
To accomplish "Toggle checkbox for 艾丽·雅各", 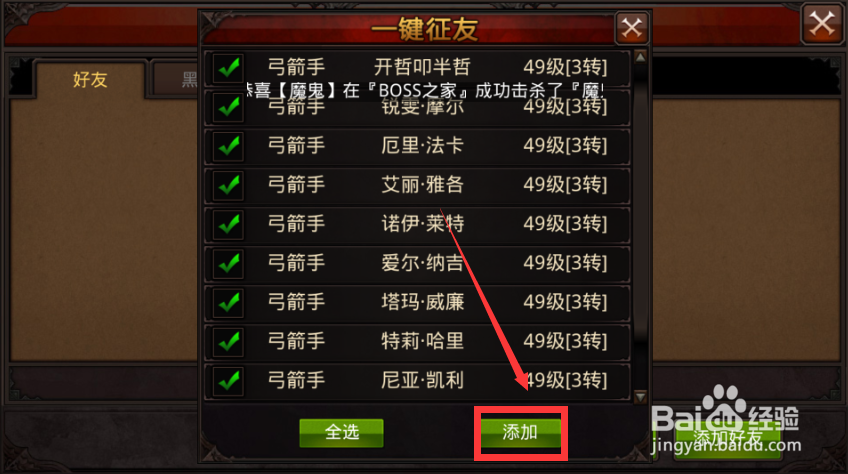I will click(x=228, y=186).
